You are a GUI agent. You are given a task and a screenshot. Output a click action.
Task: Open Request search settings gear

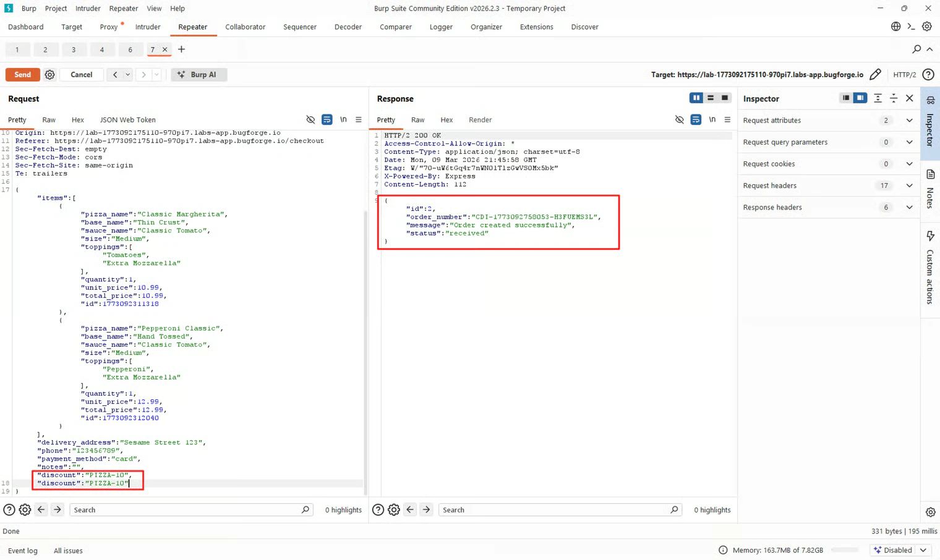click(25, 510)
